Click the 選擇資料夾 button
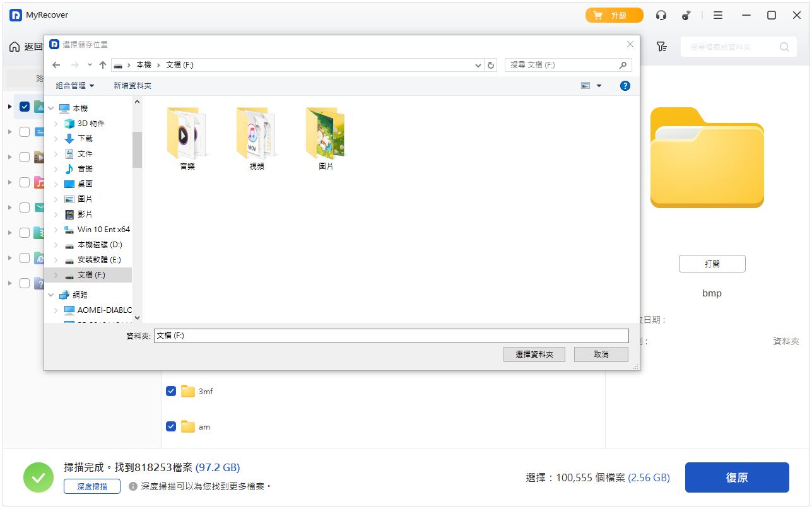Viewport: 812px width, 509px height. (x=534, y=354)
